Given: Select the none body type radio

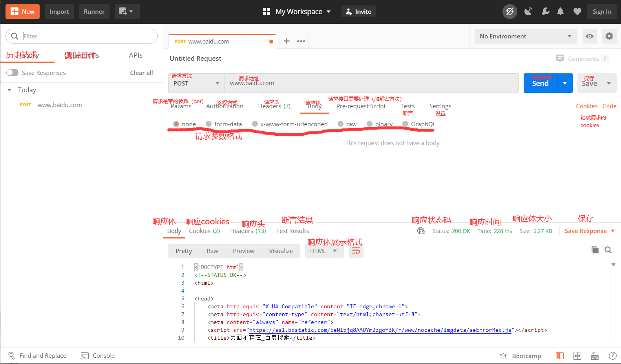Looking at the screenshot, I should pyautogui.click(x=176, y=124).
